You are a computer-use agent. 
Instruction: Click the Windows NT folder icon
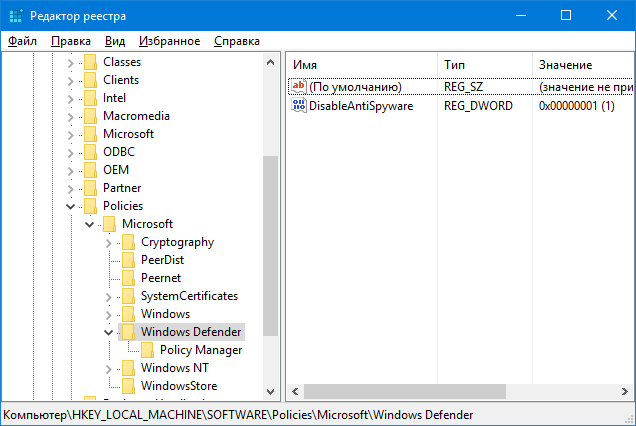click(x=129, y=368)
